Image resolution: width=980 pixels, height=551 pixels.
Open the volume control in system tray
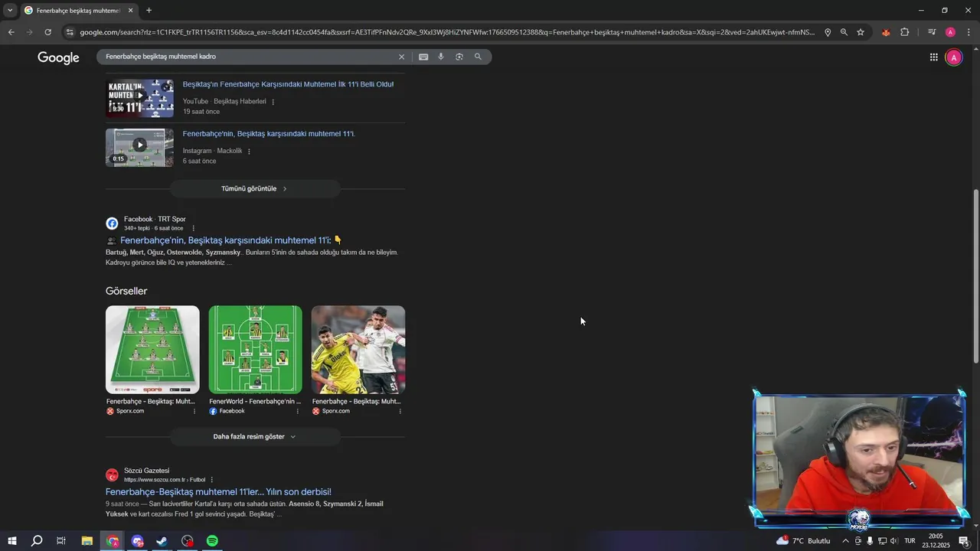point(893,541)
